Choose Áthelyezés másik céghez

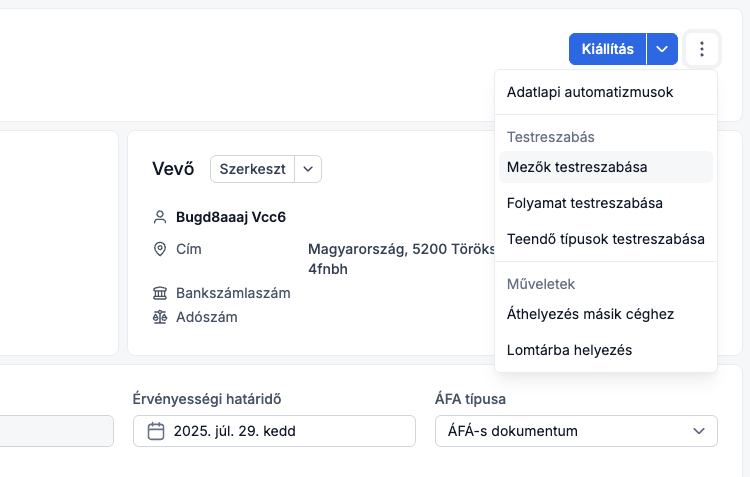point(590,314)
